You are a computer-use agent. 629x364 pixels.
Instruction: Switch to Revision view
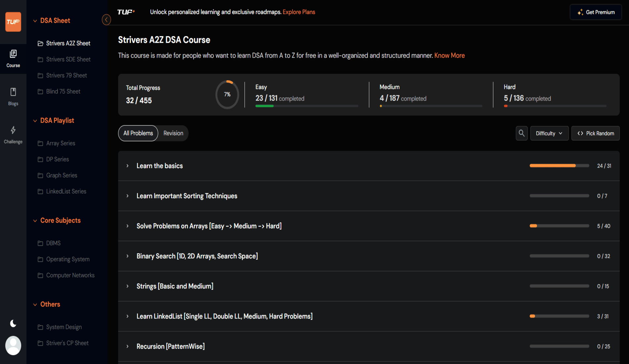(x=173, y=133)
